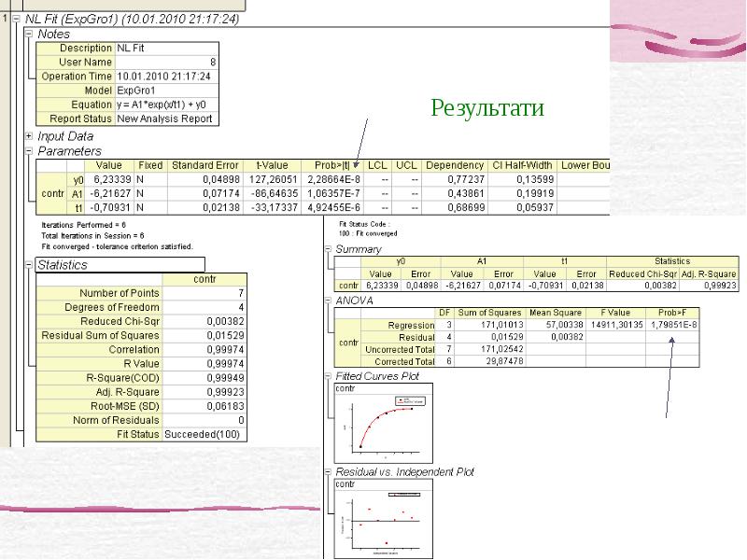The width and height of the screenshot is (747, 560).
Task: Collapse the Parameters table section
Action: point(30,151)
